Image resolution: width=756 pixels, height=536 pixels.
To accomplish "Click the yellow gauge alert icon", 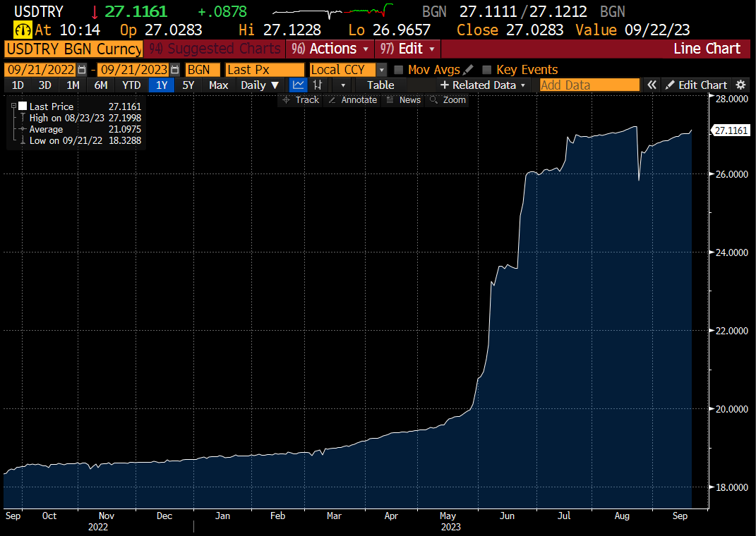I will pos(22,30).
